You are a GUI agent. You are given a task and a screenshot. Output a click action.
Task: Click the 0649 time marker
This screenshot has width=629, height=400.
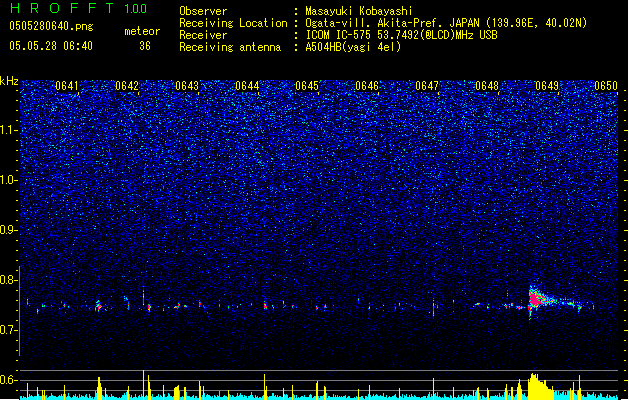click(547, 86)
